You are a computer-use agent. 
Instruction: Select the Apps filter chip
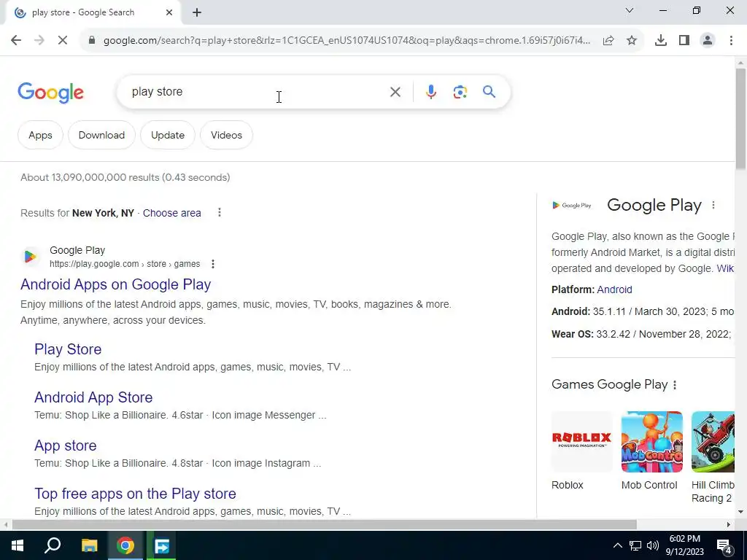[x=41, y=135]
